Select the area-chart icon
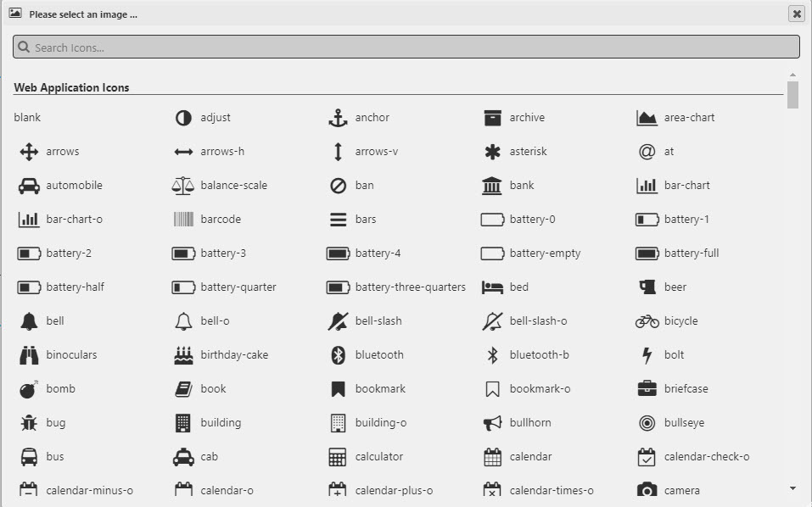This screenshot has width=812, height=507. [646, 117]
